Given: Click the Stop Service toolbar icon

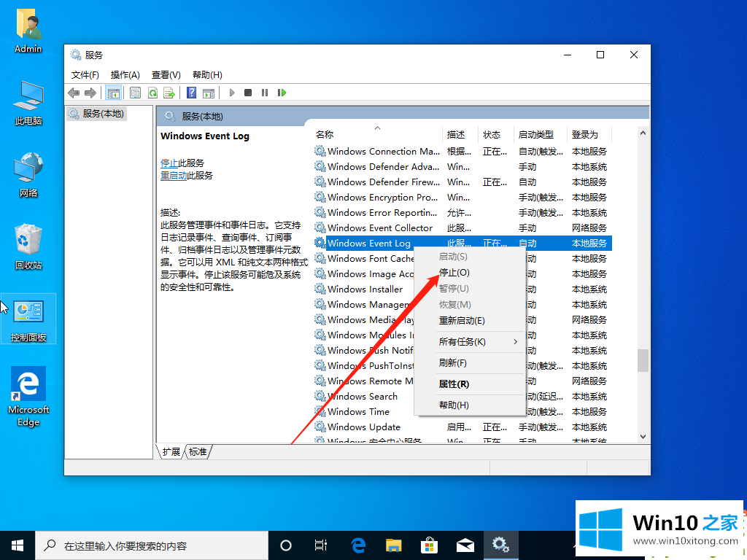Looking at the screenshot, I should (x=248, y=93).
